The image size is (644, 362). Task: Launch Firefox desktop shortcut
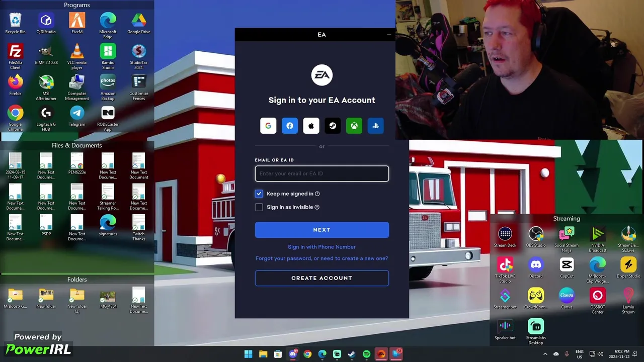coord(15,85)
